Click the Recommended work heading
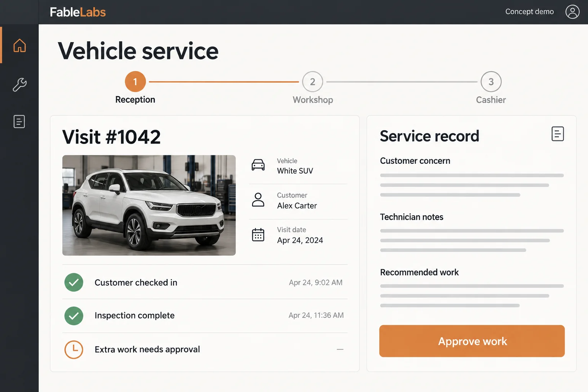This screenshot has width=588, height=392. coord(419,273)
